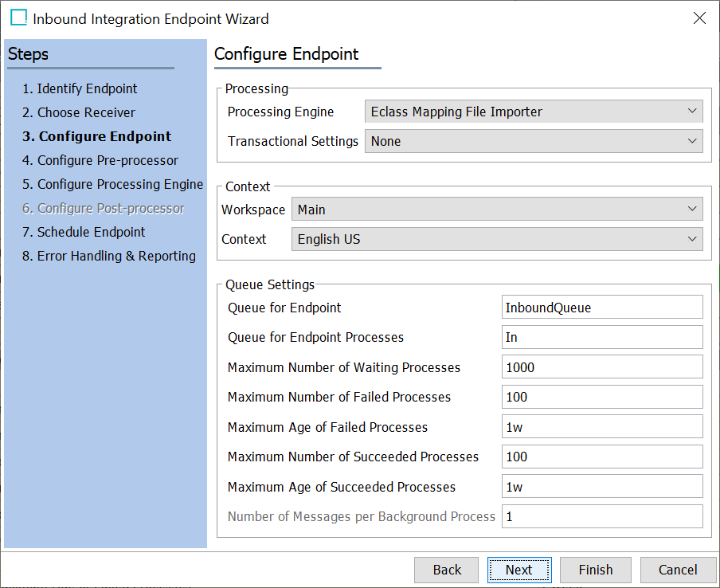Viewport: 720px width, 588px height.
Task: Edit Maximum Number of Waiting Processes field
Action: pyautogui.click(x=602, y=367)
